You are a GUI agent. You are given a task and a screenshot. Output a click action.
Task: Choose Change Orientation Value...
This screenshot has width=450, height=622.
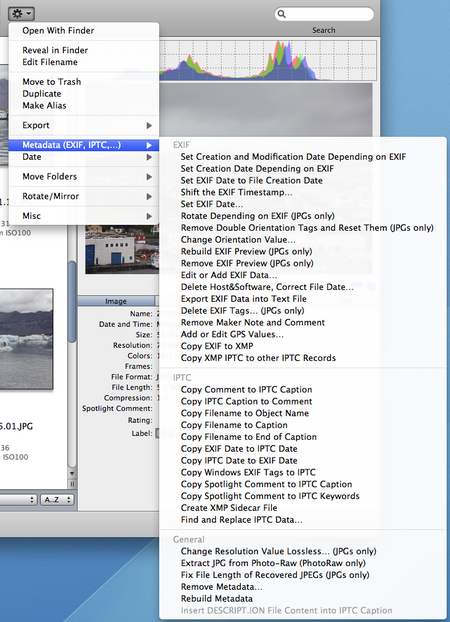[303, 240]
